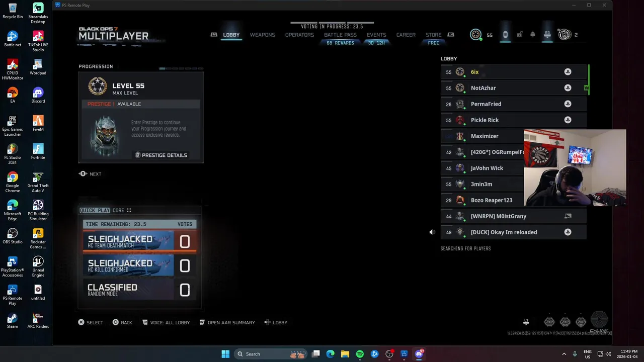The height and width of the screenshot is (362, 644).
Task: Open the OPERATORS tab
Action: [x=299, y=35]
